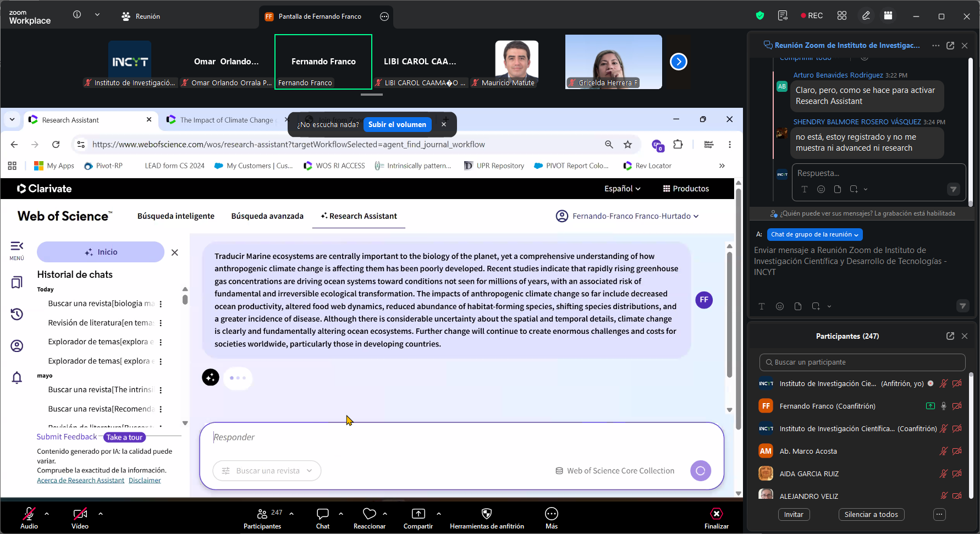
Task: Click 'Silenciar a todos' button
Action: point(871,515)
